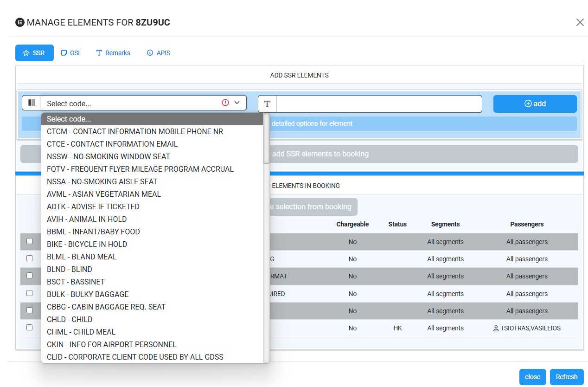This screenshot has height=387, width=588.
Task: Click the Status column header
Action: pos(397,224)
